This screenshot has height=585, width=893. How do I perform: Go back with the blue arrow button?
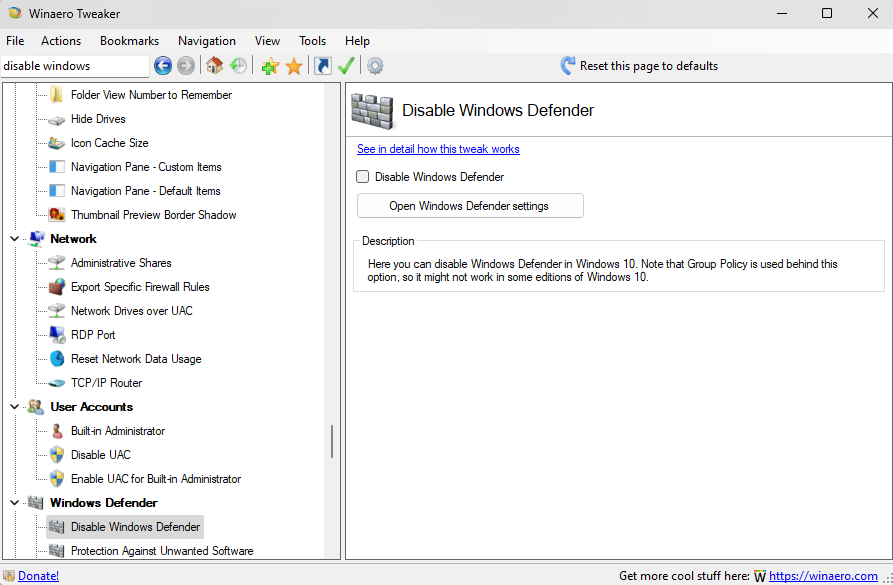pyautogui.click(x=163, y=66)
